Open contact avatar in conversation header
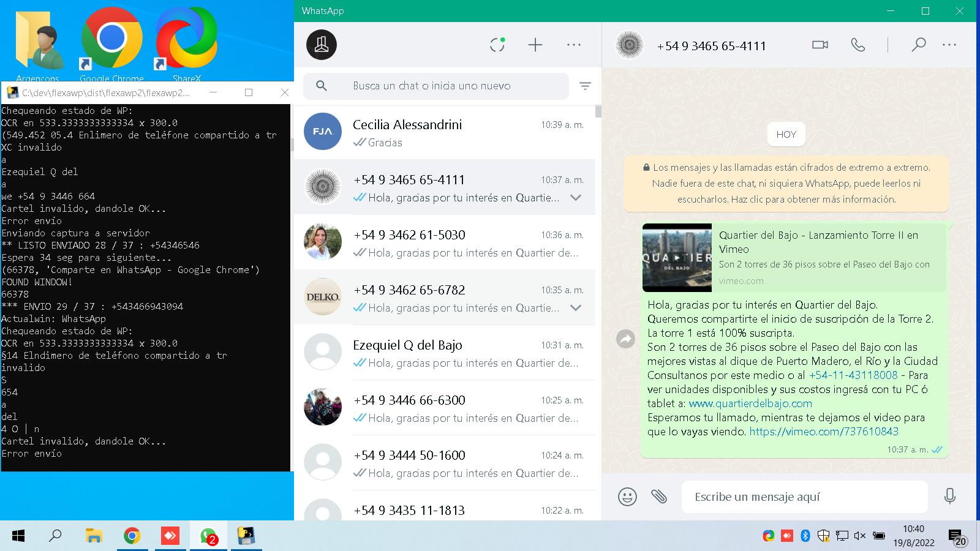Image resolution: width=980 pixels, height=551 pixels. tap(629, 45)
